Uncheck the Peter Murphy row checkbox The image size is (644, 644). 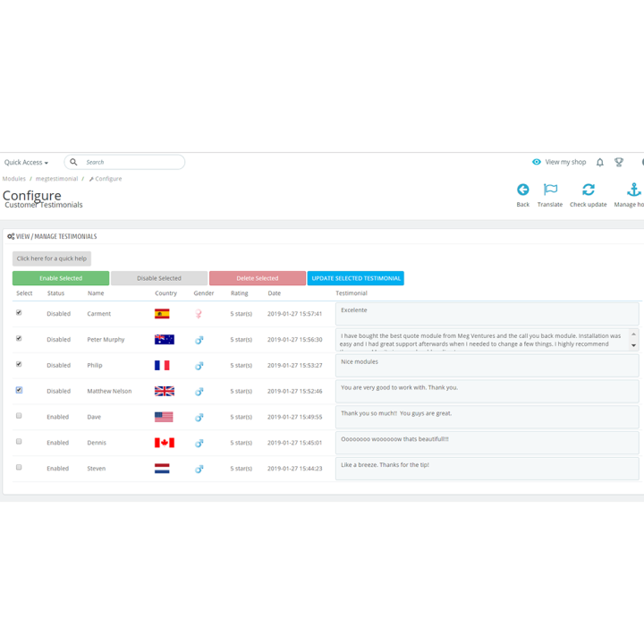[19, 338]
